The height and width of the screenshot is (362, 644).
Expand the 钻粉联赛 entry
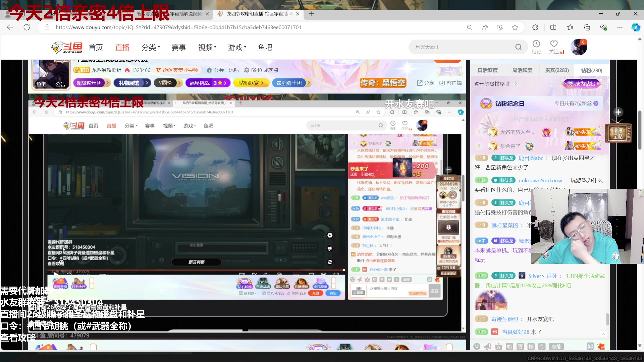pos(252,83)
